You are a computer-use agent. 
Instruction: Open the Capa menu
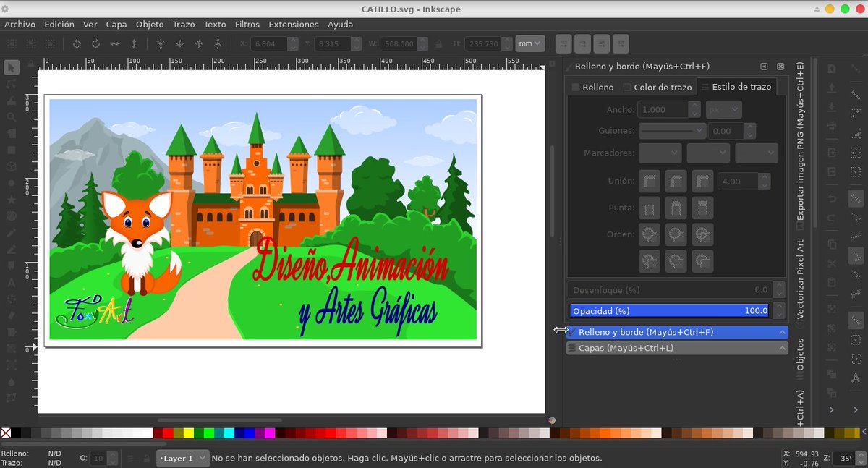[116, 24]
